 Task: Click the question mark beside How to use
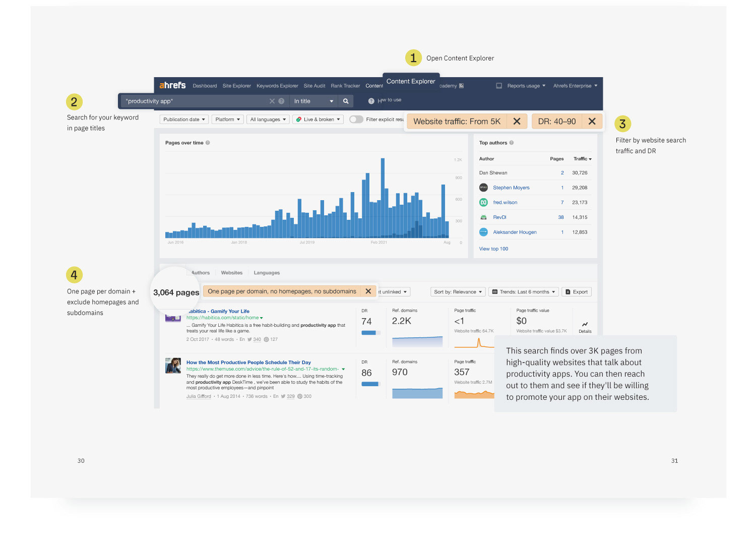pyautogui.click(x=371, y=101)
